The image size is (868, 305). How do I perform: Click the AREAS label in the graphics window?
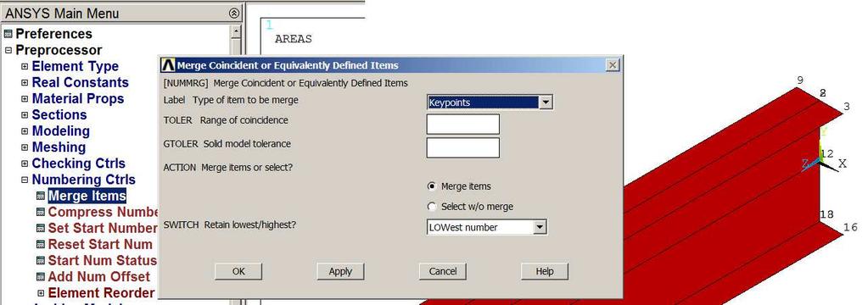pyautogui.click(x=294, y=39)
